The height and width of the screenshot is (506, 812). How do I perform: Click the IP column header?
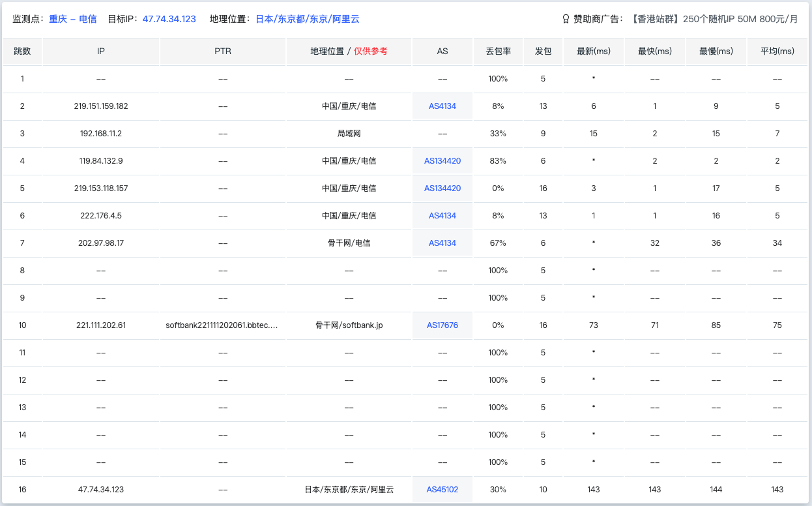pyautogui.click(x=101, y=52)
